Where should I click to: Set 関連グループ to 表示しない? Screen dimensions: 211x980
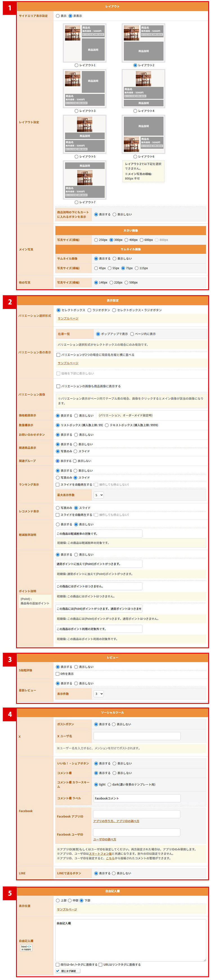coord(75,461)
